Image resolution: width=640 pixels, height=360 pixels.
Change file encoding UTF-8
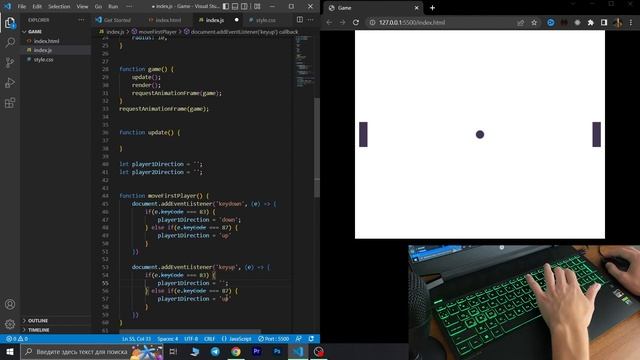191,339
